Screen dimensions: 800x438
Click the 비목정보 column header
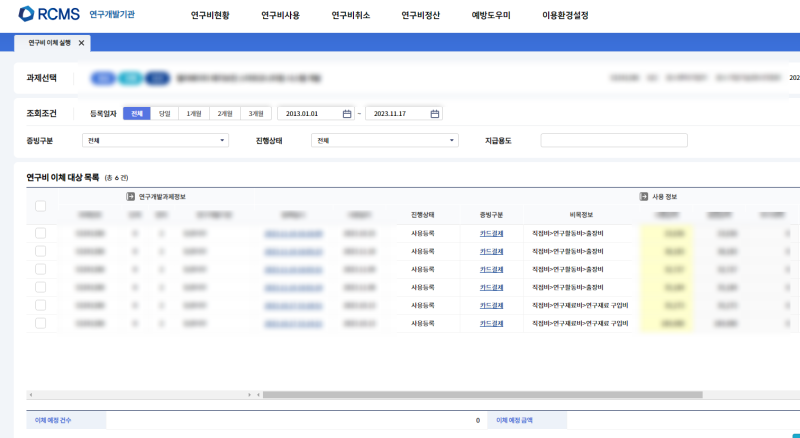point(581,215)
